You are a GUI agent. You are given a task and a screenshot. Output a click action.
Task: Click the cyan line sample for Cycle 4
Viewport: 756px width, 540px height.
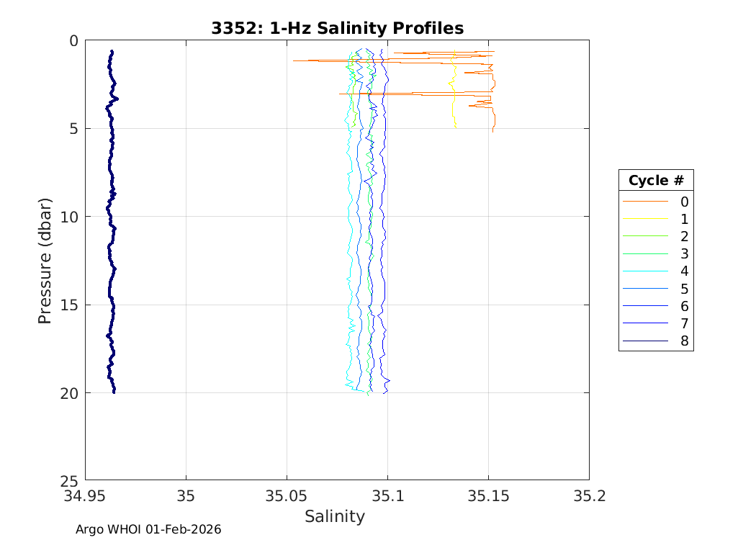645,271
